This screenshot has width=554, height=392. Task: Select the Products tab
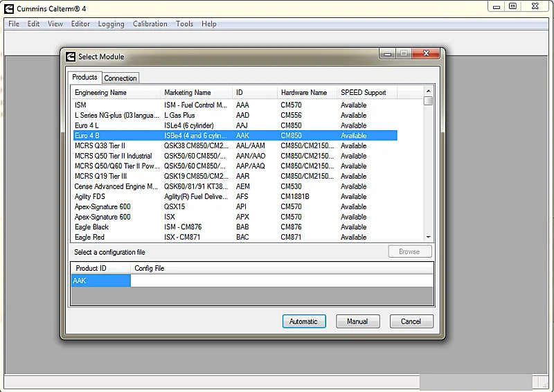click(84, 77)
